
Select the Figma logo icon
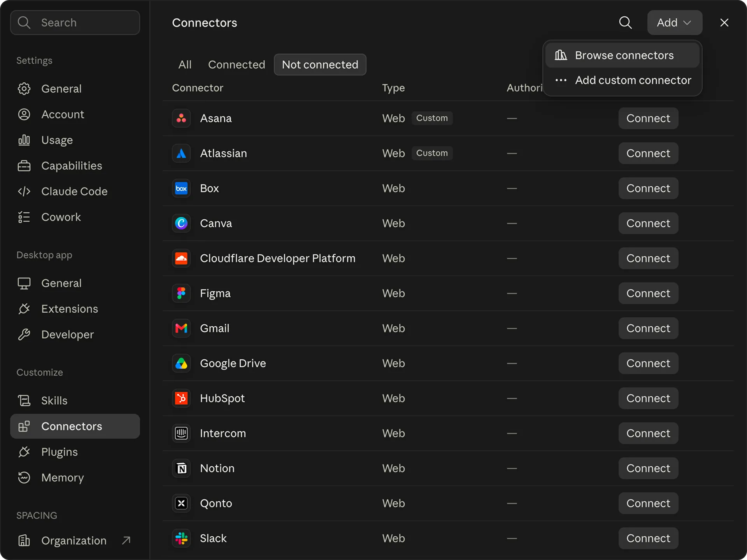pos(181,293)
